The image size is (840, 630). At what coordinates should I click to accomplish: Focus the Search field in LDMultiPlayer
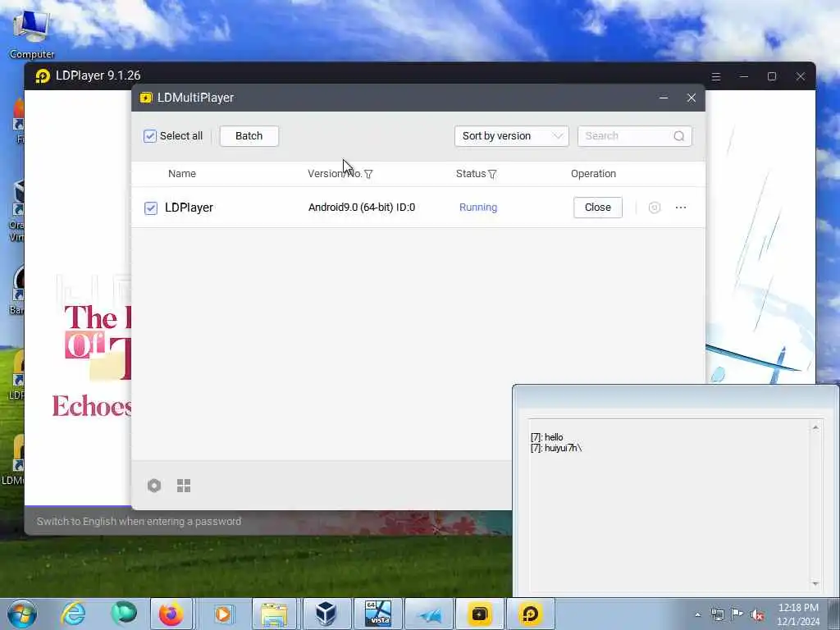click(x=635, y=136)
